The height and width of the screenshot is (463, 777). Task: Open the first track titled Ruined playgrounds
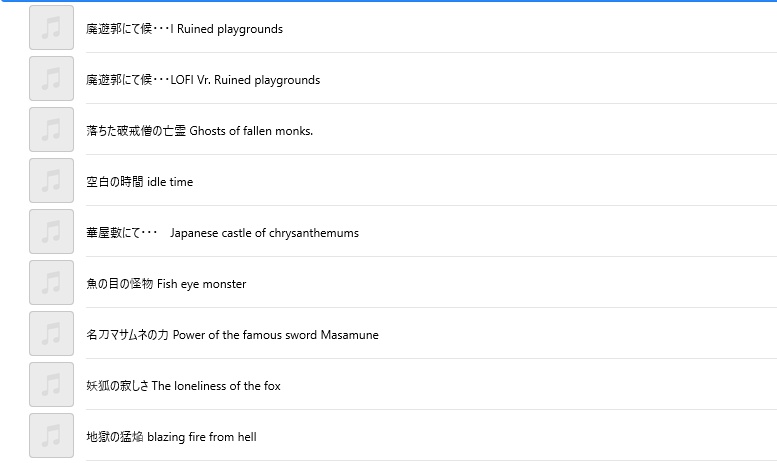(x=184, y=29)
